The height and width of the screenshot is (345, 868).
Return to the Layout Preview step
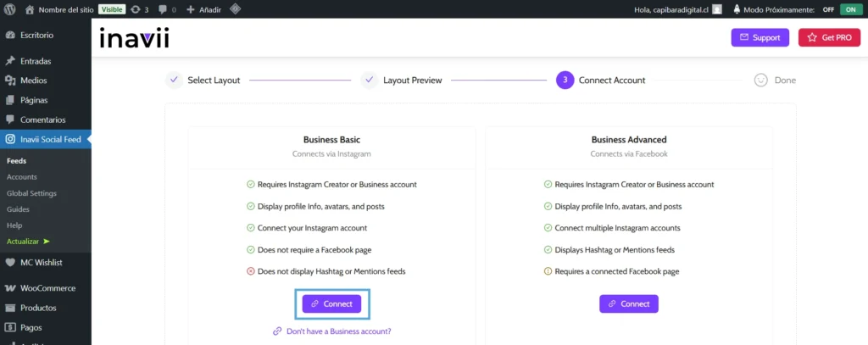402,81
